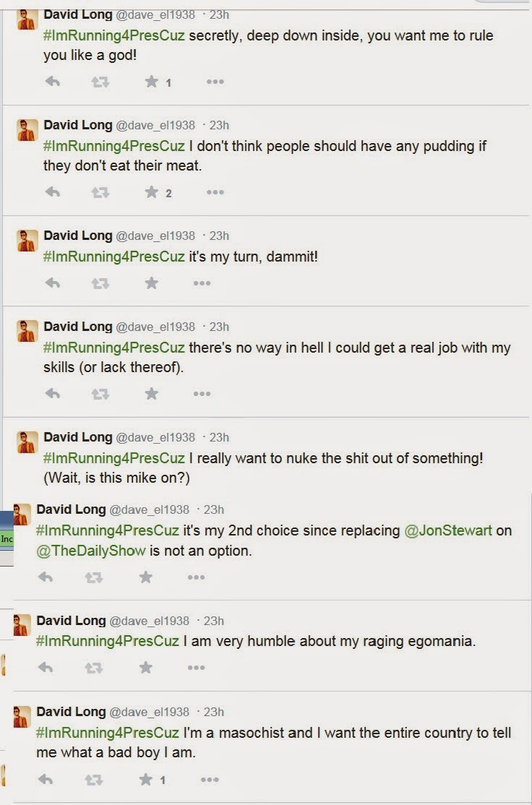Retweet the JonStewart 2nd choice tweet

[x=93, y=577]
